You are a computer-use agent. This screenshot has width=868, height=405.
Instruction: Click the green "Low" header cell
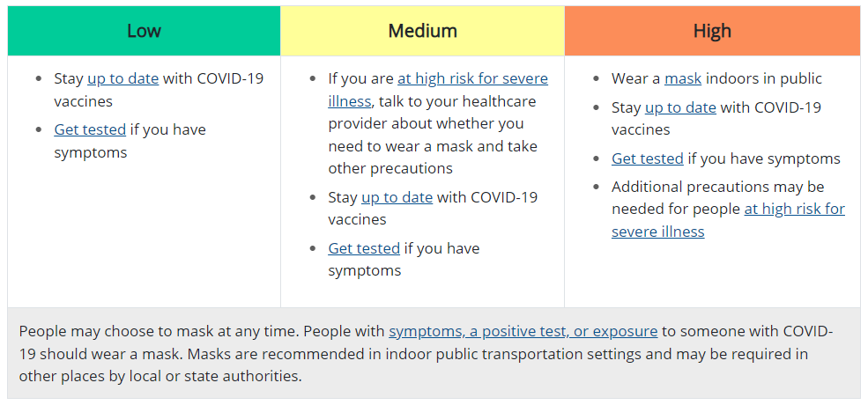144,31
